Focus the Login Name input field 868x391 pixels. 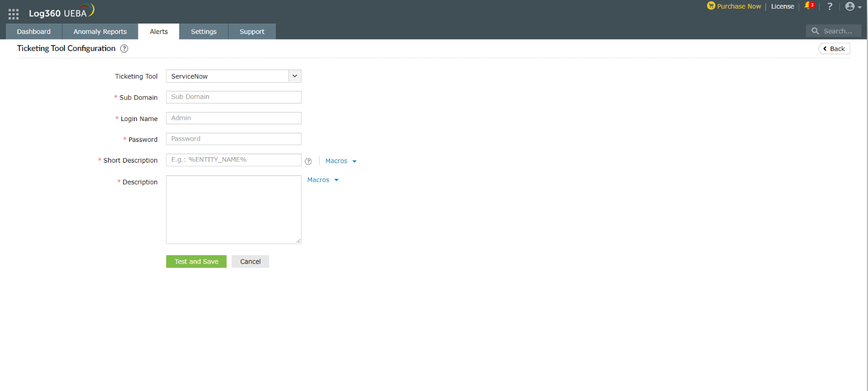point(234,118)
